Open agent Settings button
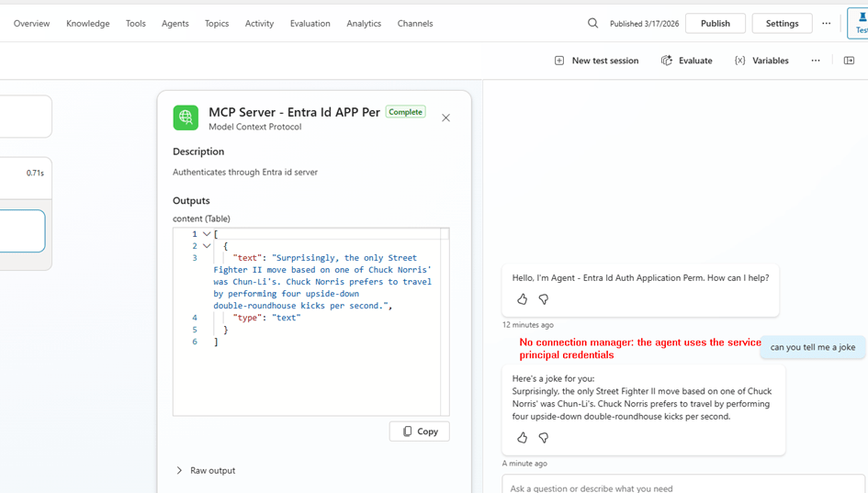868x493 pixels. click(782, 23)
